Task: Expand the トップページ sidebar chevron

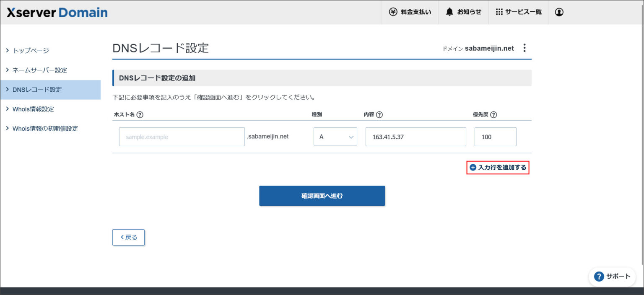Action: [8, 50]
